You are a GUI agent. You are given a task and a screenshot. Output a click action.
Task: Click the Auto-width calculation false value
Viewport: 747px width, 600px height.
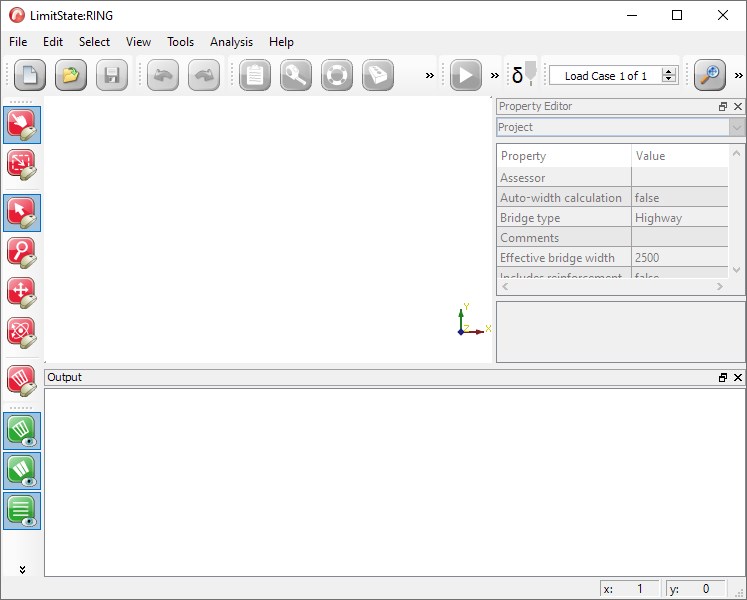[680, 198]
